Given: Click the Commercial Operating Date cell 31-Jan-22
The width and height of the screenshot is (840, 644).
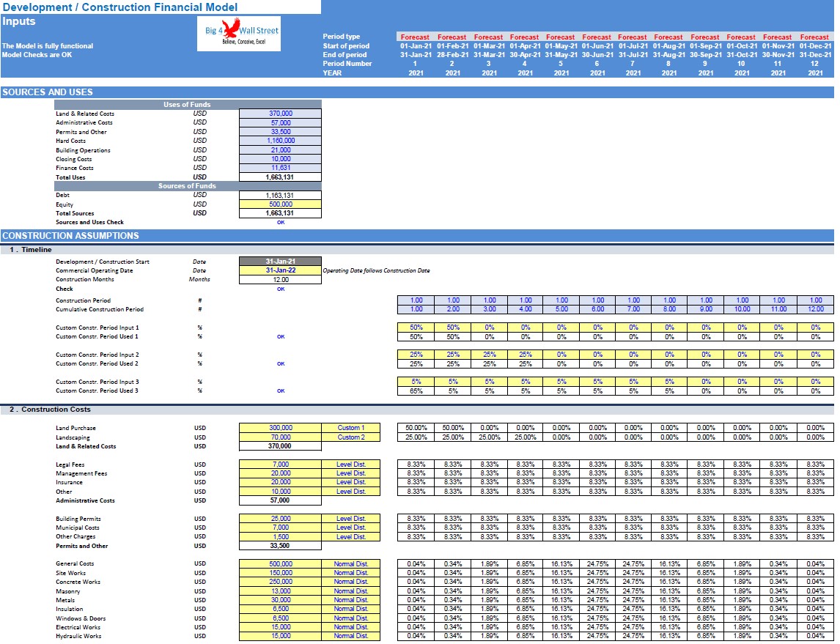Looking at the screenshot, I should (x=280, y=270).
